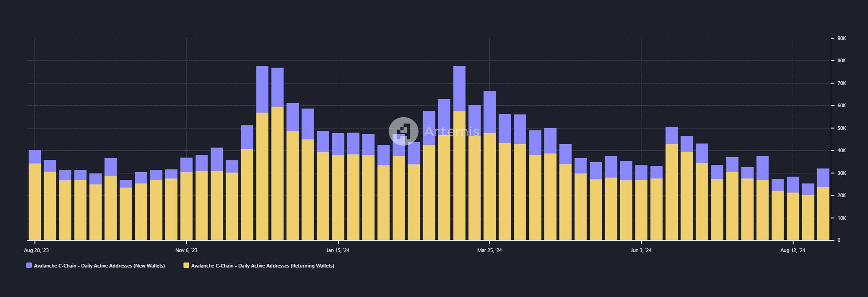868x297 pixels.
Task: Click the Artemis logo watermark icon
Action: pos(403,131)
